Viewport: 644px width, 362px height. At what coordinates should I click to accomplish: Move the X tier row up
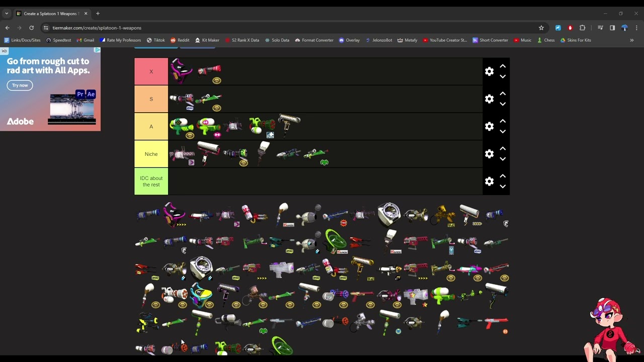click(503, 66)
